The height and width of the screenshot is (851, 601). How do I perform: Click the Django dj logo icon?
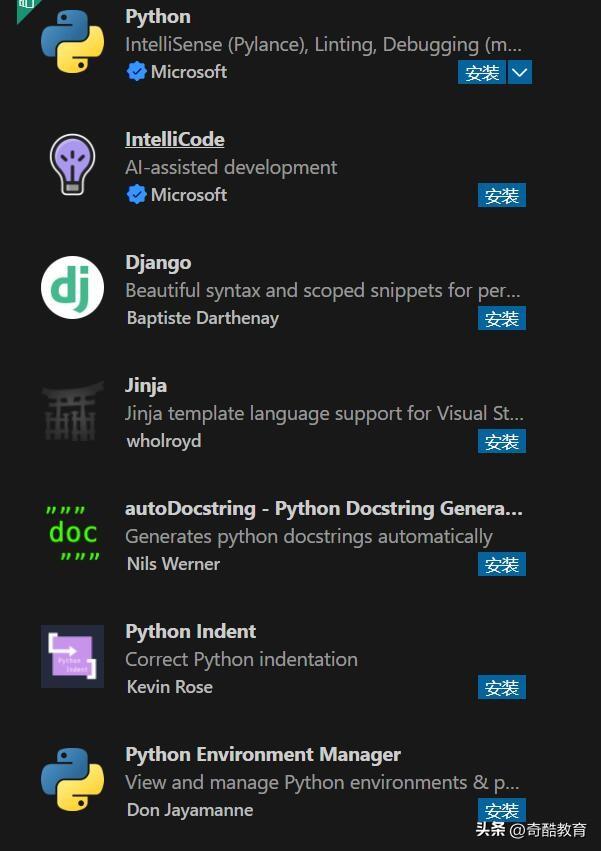click(x=72, y=287)
